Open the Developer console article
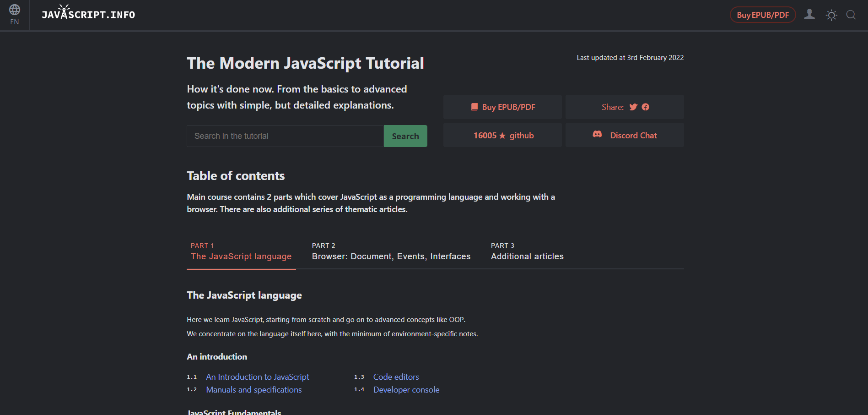The width and height of the screenshot is (868, 415). coord(406,390)
